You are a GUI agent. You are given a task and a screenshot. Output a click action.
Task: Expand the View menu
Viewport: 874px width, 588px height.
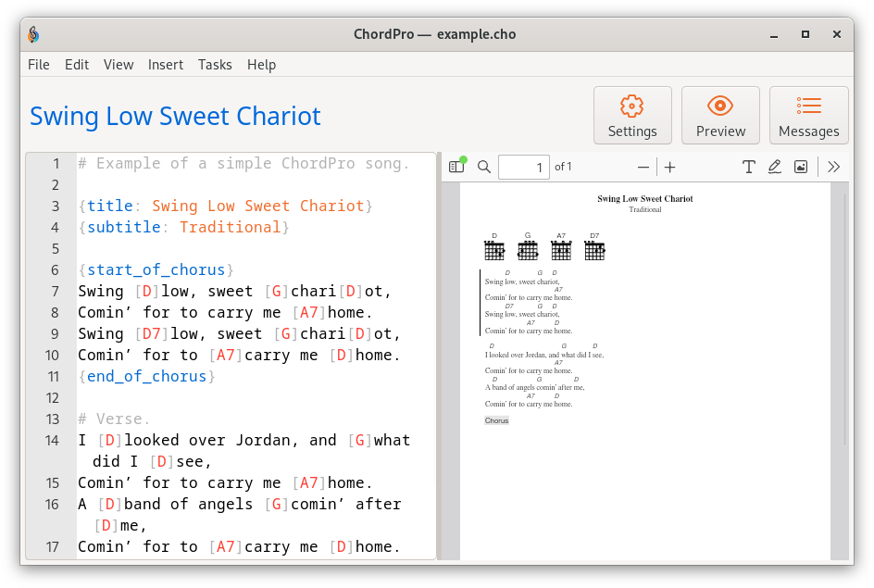(x=119, y=65)
